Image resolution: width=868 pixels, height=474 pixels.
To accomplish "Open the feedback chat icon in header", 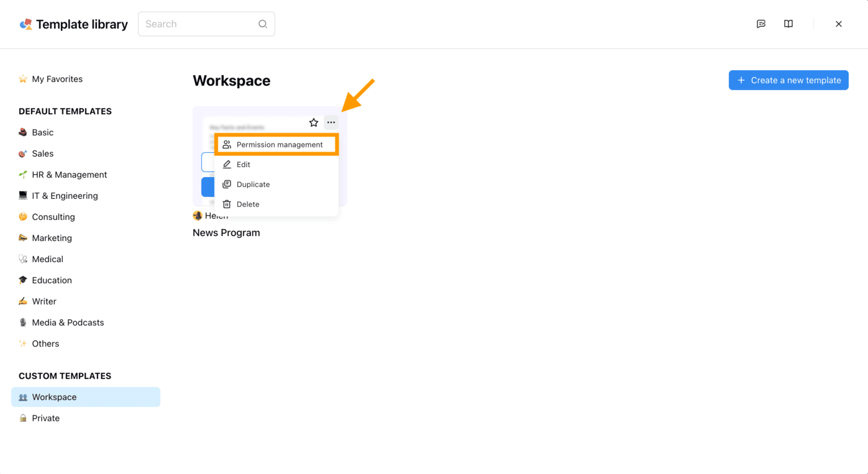I will (x=761, y=24).
